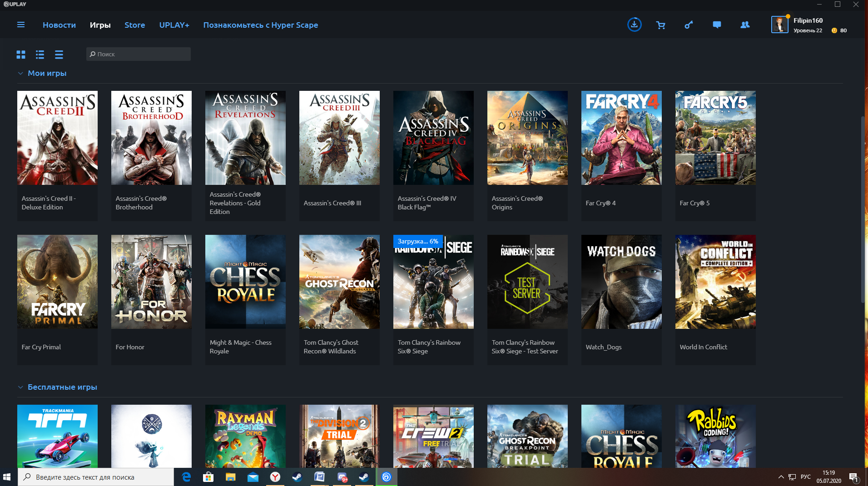Collapse the Бесплатные игры section
Screen dimensions: 868x486
[20, 387]
